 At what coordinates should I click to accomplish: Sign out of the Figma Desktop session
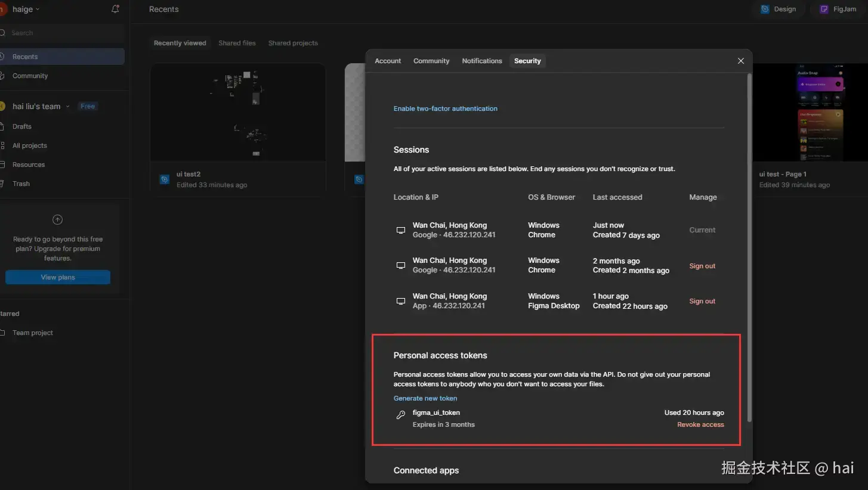coord(702,301)
